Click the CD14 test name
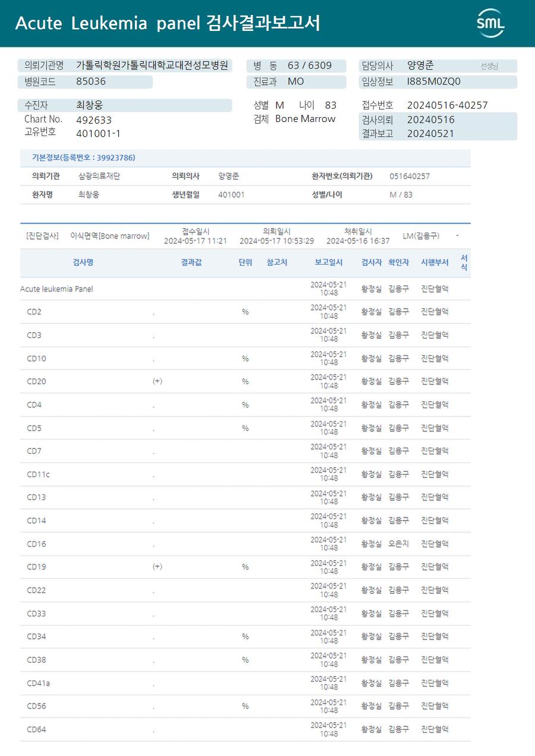Image resolution: width=535 pixels, height=756 pixels. [36, 520]
